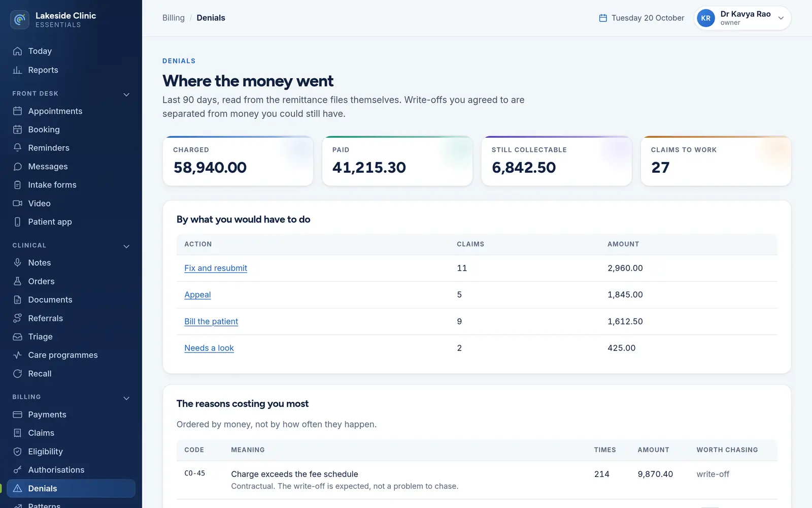
Task: Click the Claims to Work card
Action: tap(716, 161)
